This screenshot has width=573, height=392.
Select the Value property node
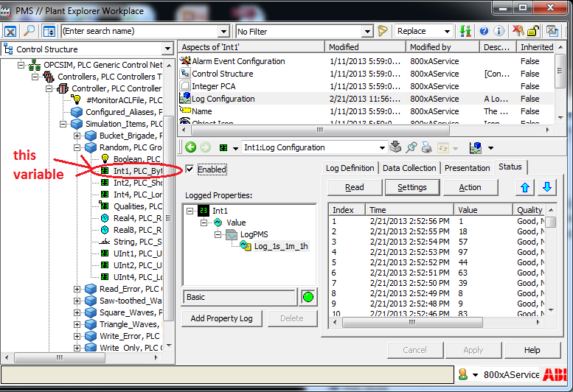click(236, 223)
